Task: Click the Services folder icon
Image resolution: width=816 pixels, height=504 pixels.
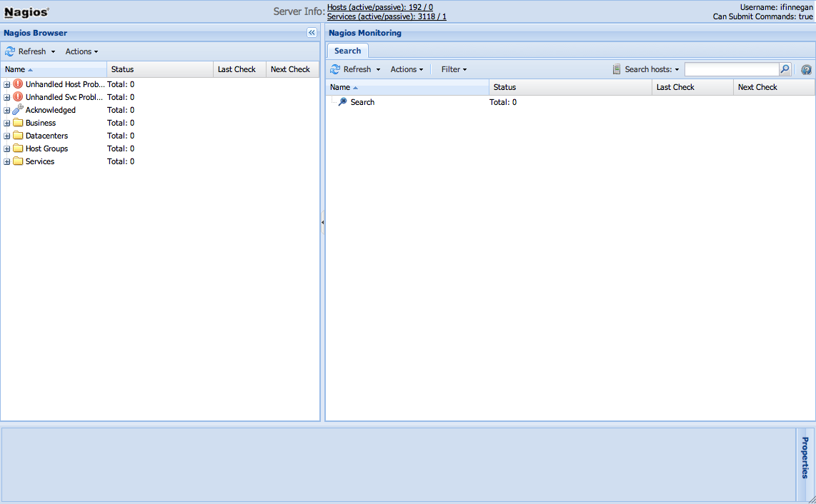Action: click(x=18, y=161)
